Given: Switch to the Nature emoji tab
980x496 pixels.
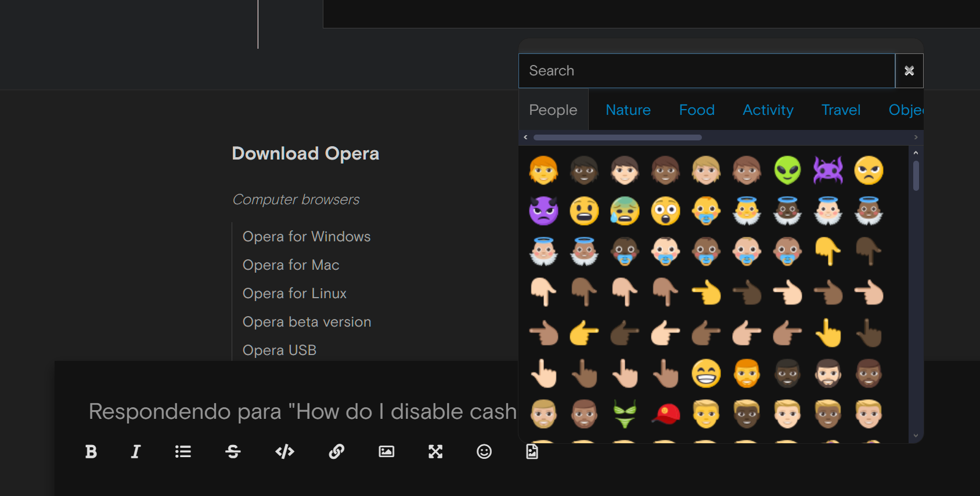Looking at the screenshot, I should pos(628,110).
